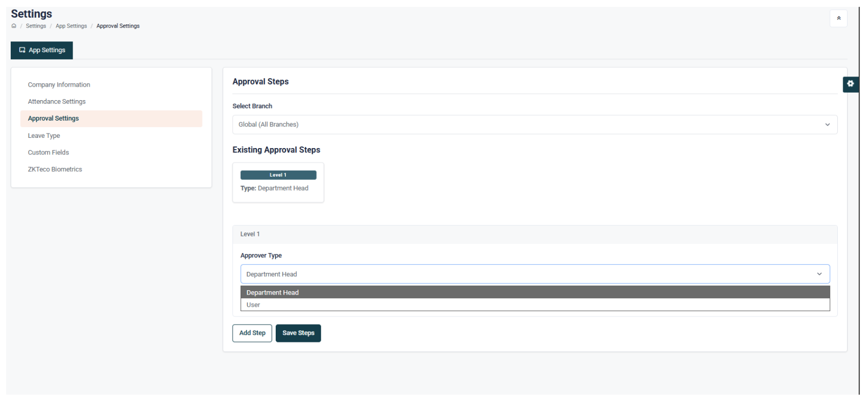Open Company Information settings
This screenshot has width=868, height=407.
(59, 85)
